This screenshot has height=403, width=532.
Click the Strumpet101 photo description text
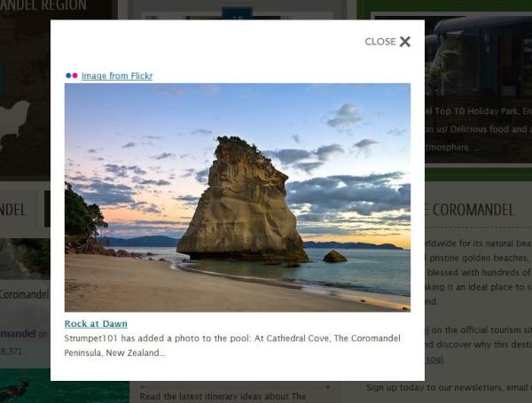coord(232,345)
